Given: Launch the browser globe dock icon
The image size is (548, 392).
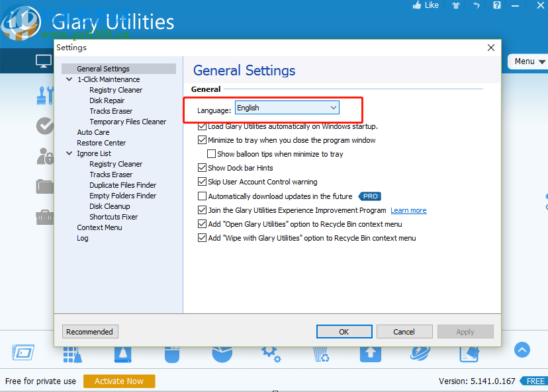Looking at the screenshot, I should pyautogui.click(x=420, y=354).
